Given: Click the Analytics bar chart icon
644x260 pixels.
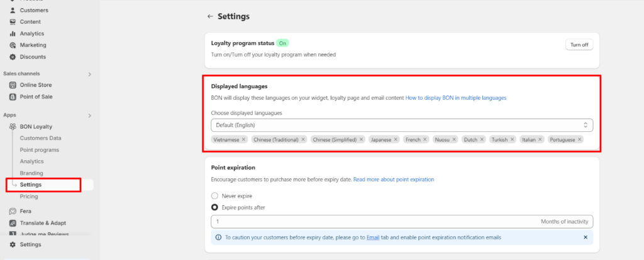Looking at the screenshot, I should (x=13, y=34).
